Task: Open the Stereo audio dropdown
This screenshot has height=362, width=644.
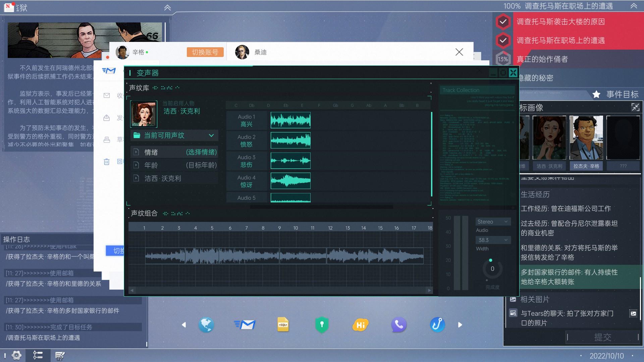Action: tap(493, 222)
